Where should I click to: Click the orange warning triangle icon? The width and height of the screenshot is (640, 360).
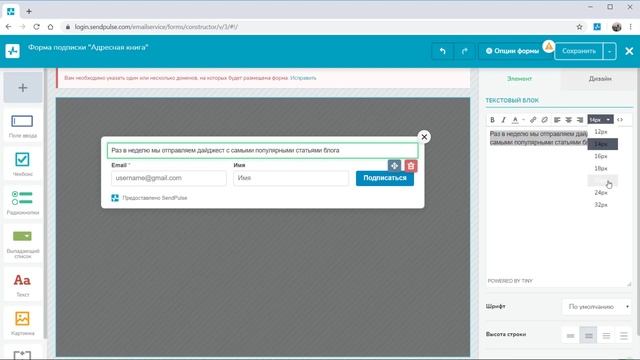click(x=549, y=47)
